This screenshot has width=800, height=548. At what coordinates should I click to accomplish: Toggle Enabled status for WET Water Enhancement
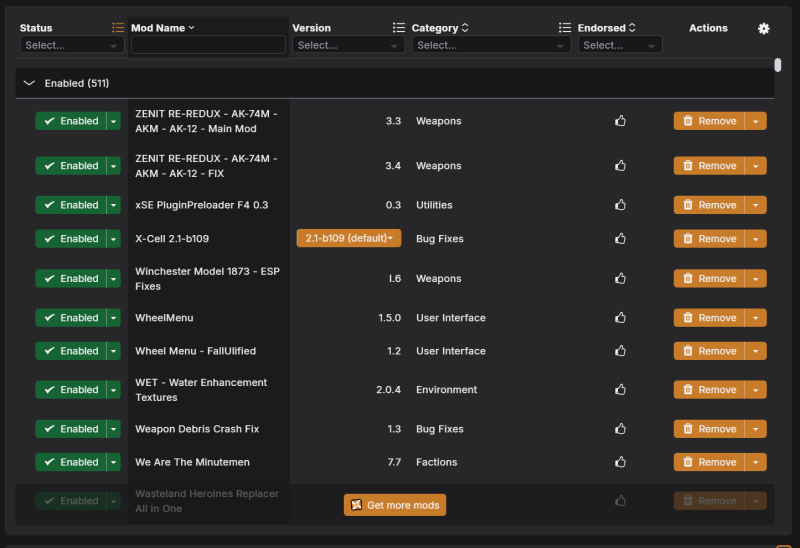coord(71,389)
